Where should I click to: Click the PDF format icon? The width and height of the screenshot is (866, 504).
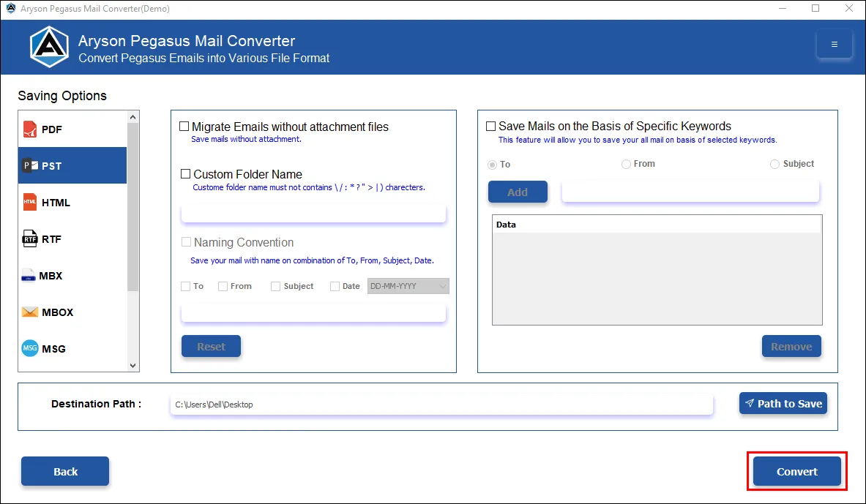tap(30, 129)
